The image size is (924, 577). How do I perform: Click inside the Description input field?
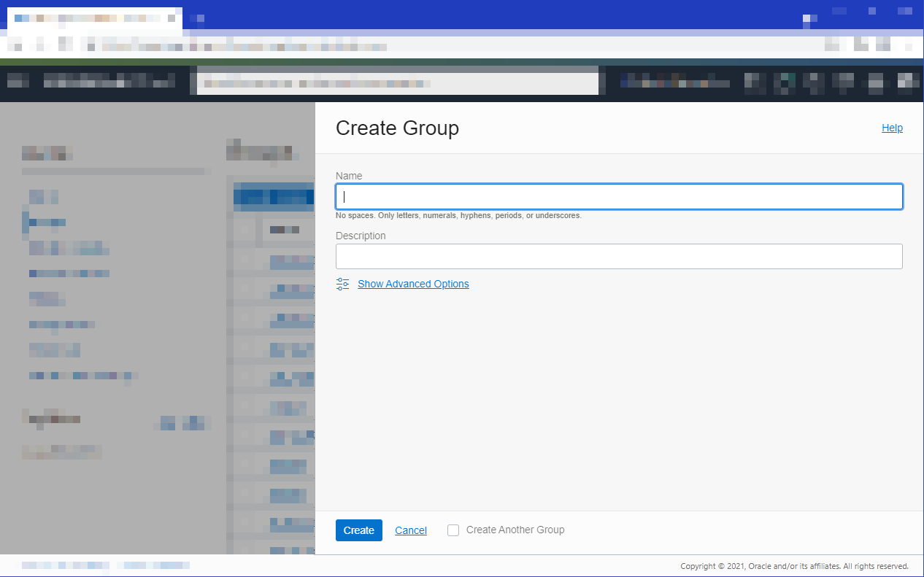point(619,256)
